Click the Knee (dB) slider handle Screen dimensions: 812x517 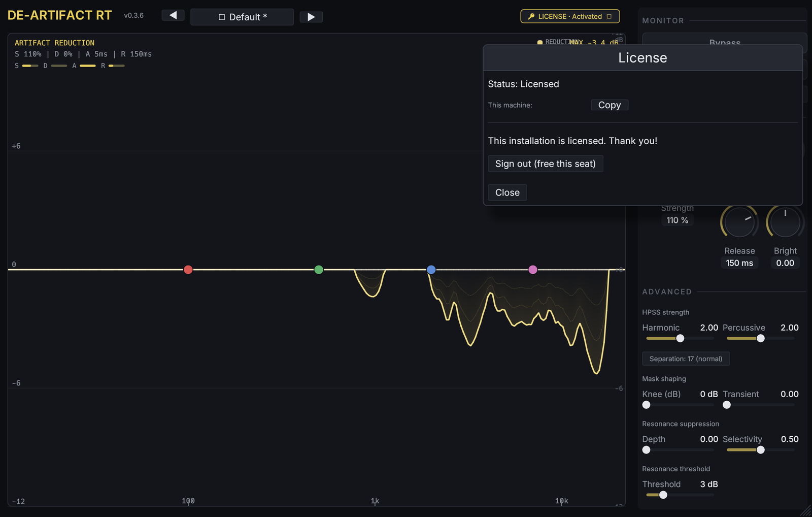click(x=647, y=405)
